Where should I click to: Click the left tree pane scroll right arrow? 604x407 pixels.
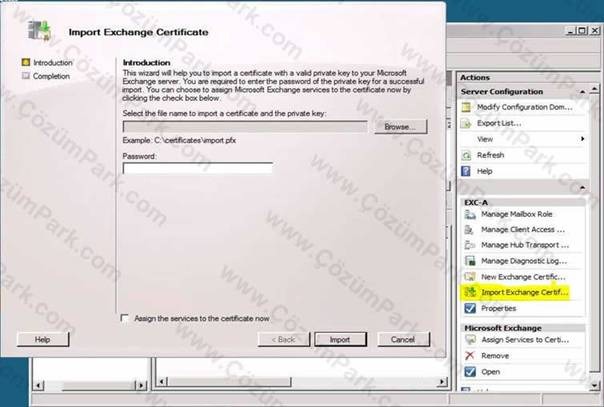141,385
